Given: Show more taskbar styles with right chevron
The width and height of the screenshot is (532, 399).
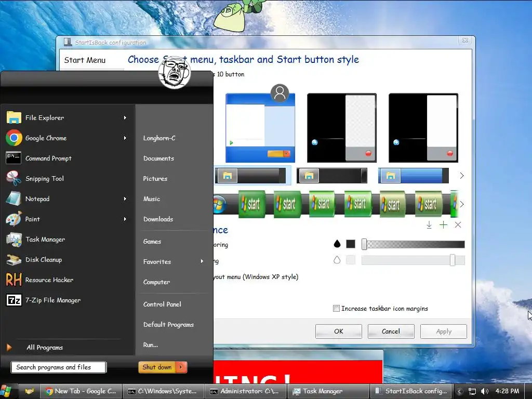Looking at the screenshot, I should pyautogui.click(x=461, y=176).
